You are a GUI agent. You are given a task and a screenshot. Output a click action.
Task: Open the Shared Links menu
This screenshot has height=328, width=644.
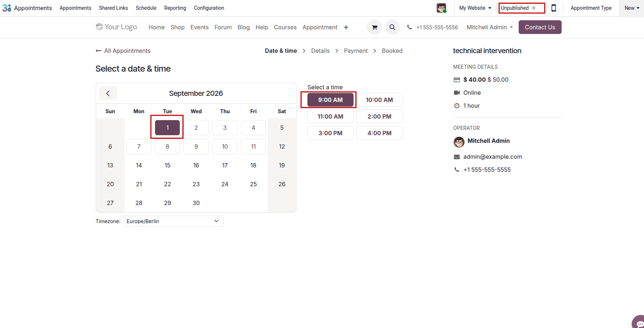113,8
